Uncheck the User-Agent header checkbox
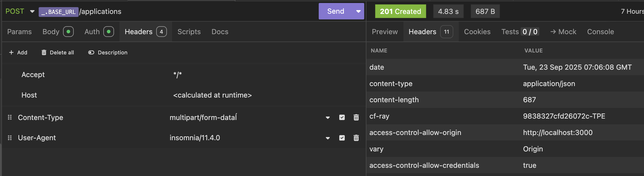 point(342,138)
